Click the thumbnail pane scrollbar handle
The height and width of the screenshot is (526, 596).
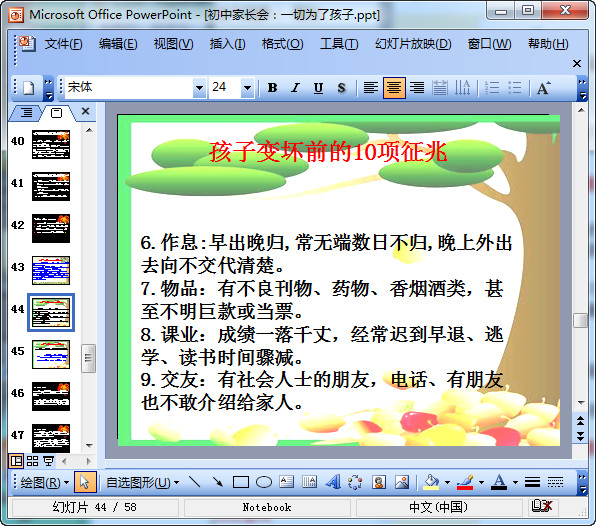coord(88,358)
